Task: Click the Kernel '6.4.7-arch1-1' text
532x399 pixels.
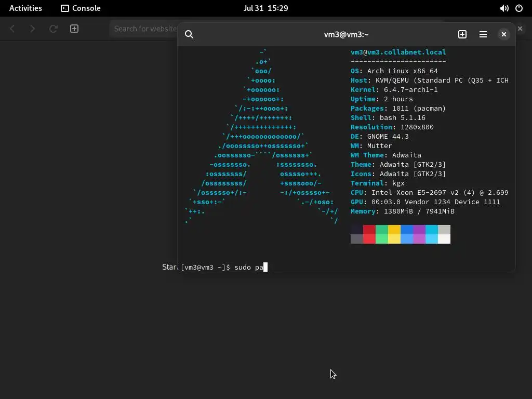Action: pos(410,89)
